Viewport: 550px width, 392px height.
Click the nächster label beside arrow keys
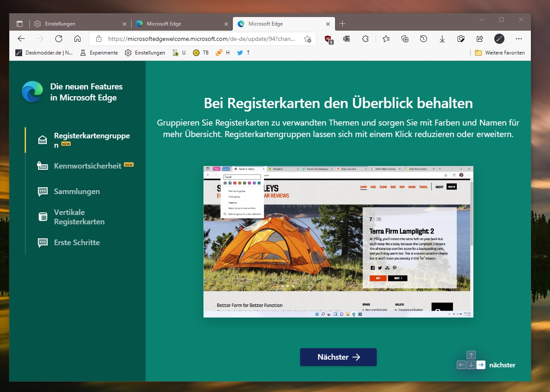tap(502, 365)
